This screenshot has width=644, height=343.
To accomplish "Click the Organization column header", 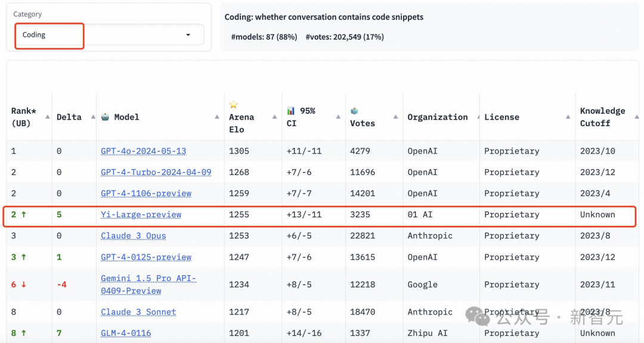I will pyautogui.click(x=438, y=117).
